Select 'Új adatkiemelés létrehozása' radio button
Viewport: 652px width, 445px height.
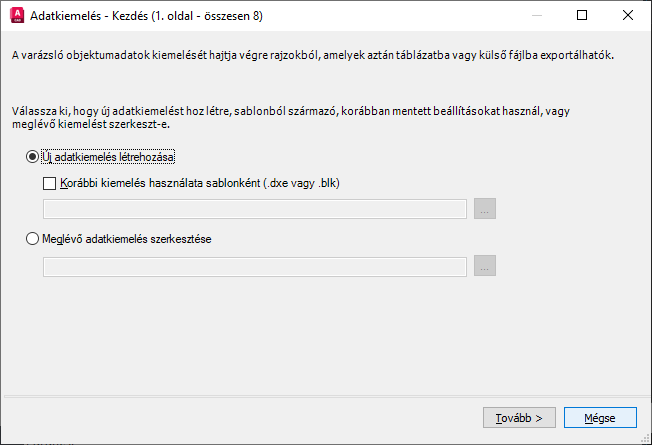(33, 157)
